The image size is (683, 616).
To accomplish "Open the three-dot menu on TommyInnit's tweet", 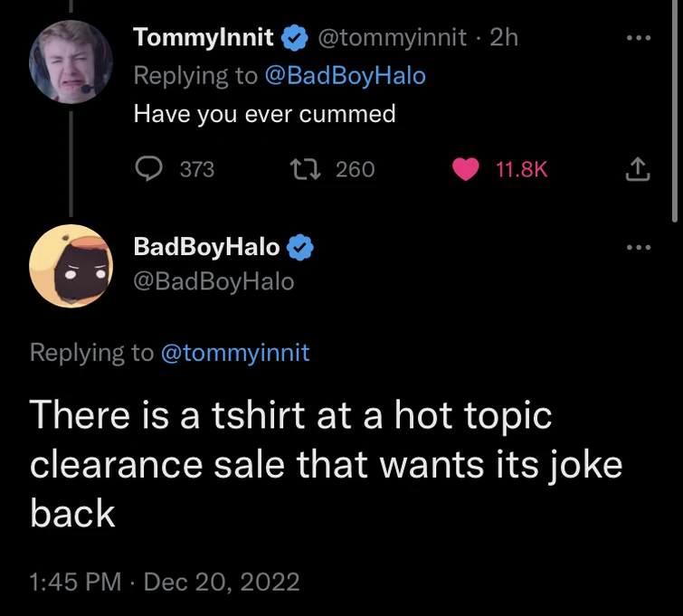I will tap(639, 38).
